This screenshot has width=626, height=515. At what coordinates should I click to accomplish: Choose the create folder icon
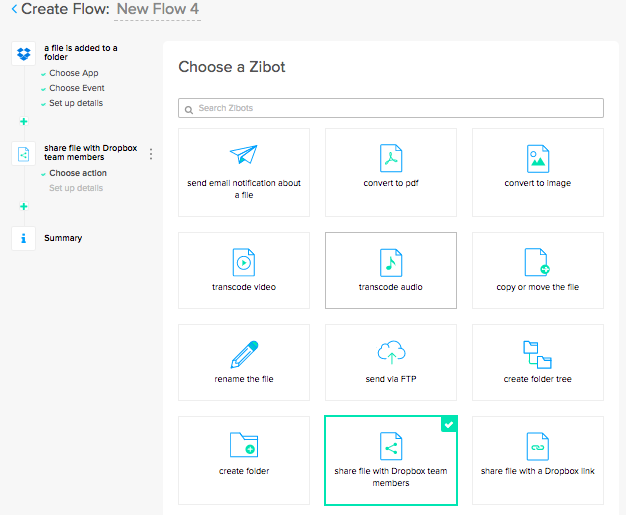(x=244, y=445)
